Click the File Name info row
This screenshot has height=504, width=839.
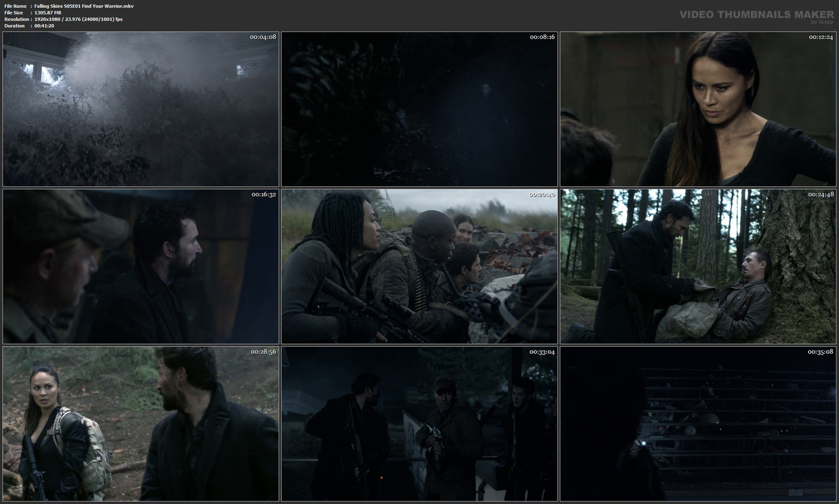click(66, 5)
